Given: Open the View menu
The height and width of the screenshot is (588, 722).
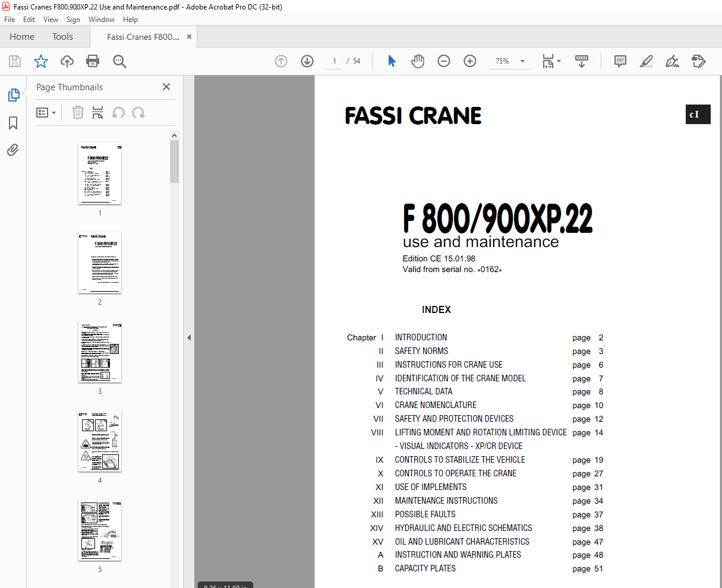Looking at the screenshot, I should coord(51,20).
